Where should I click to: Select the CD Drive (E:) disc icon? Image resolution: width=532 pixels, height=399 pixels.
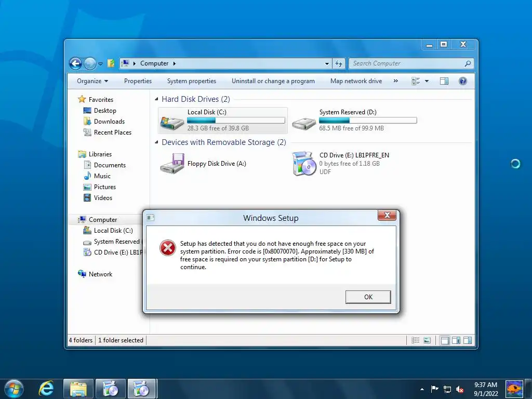pyautogui.click(x=304, y=164)
